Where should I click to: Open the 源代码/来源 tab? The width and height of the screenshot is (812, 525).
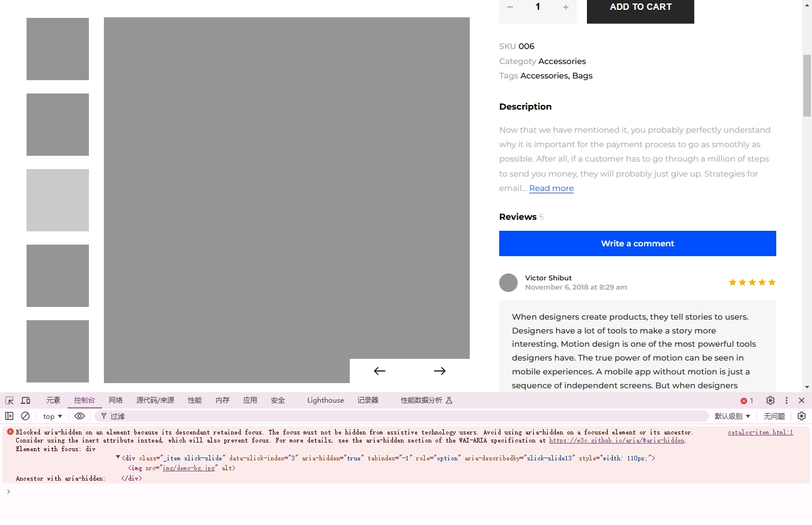coord(155,400)
